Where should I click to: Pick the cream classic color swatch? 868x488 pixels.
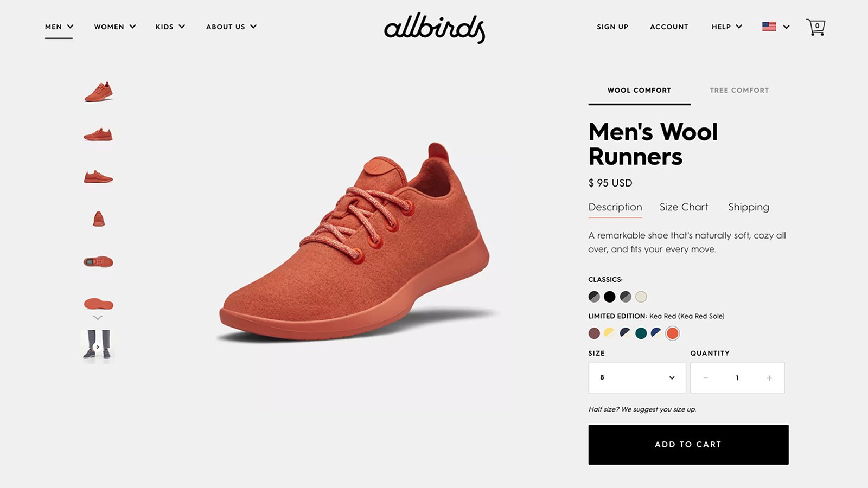click(x=641, y=297)
